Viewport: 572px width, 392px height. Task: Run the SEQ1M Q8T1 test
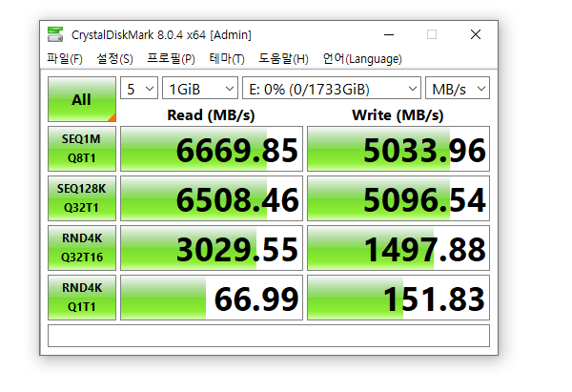82,149
